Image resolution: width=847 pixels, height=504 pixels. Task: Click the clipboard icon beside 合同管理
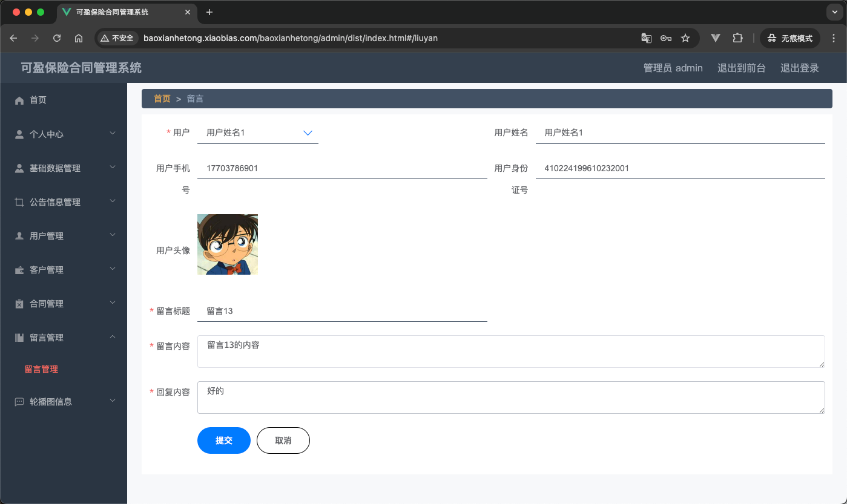click(x=19, y=304)
